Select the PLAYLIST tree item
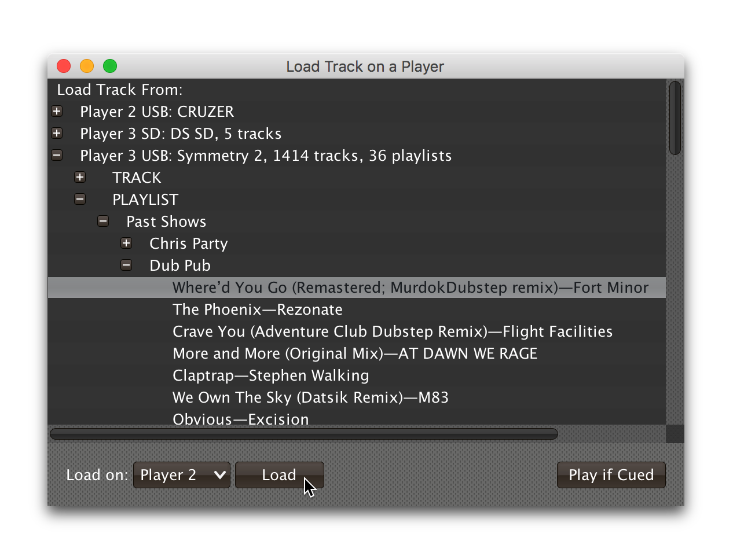733x560 pixels. click(145, 200)
